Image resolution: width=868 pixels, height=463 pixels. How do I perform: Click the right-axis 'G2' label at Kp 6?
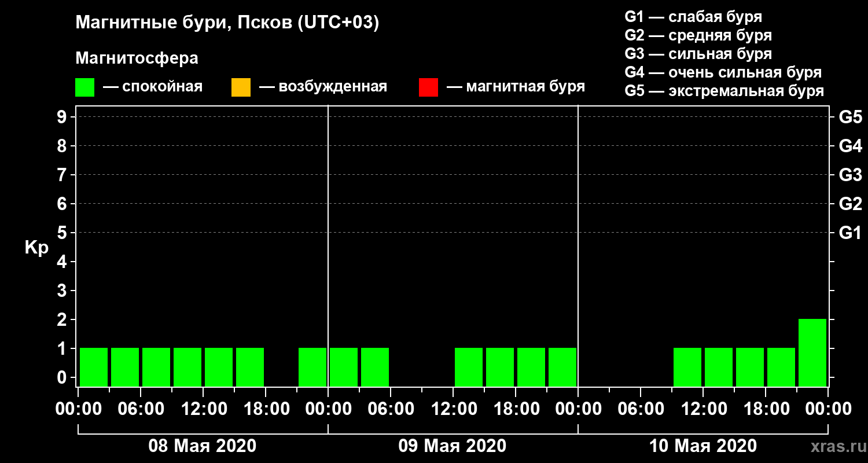(851, 204)
